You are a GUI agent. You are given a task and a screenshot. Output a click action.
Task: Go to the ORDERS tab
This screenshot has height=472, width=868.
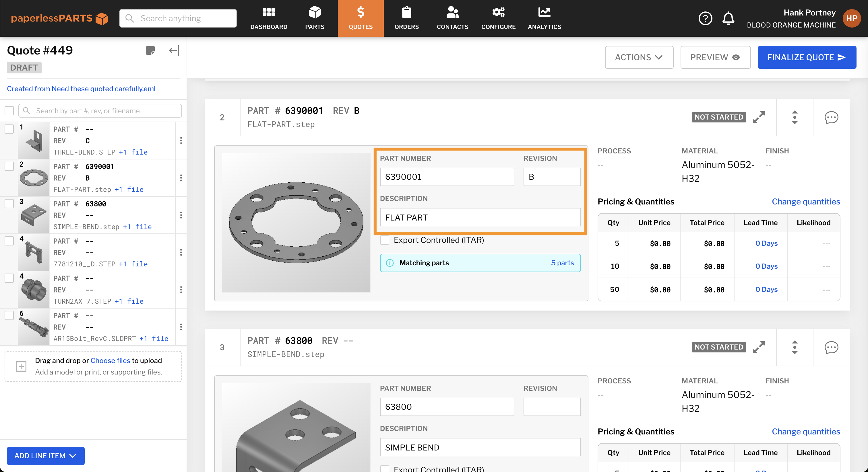click(x=406, y=19)
